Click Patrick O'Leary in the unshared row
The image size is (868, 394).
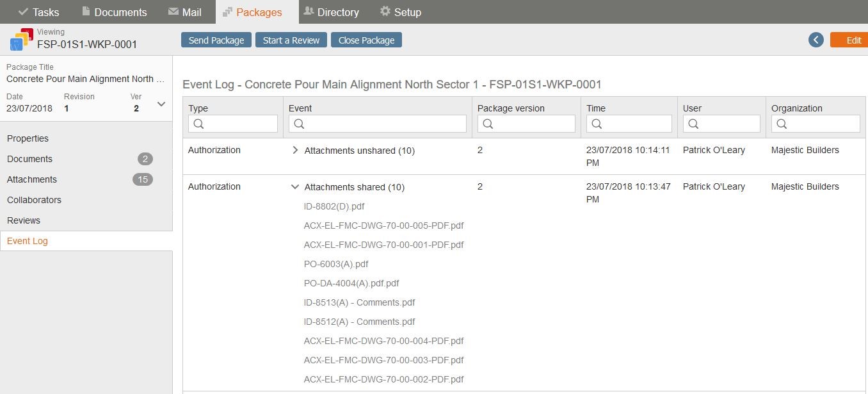(x=714, y=150)
